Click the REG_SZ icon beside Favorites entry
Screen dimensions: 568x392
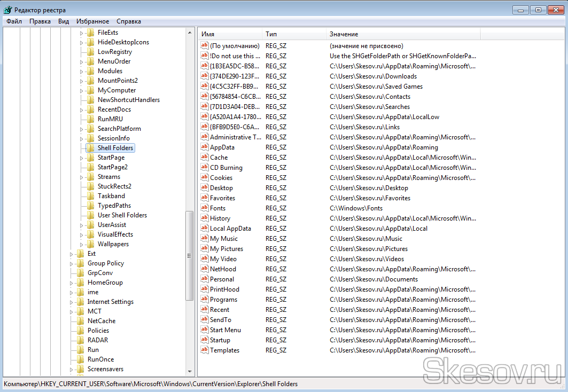[204, 198]
